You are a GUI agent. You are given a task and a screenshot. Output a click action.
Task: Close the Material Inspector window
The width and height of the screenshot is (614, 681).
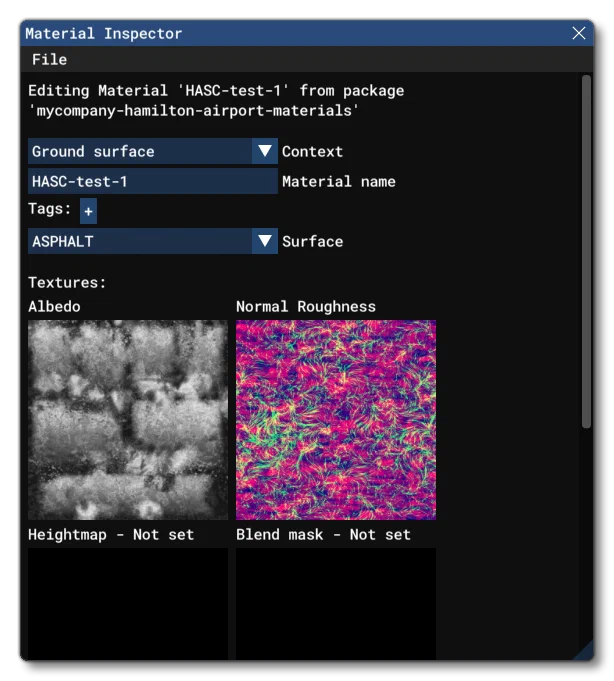(x=578, y=33)
